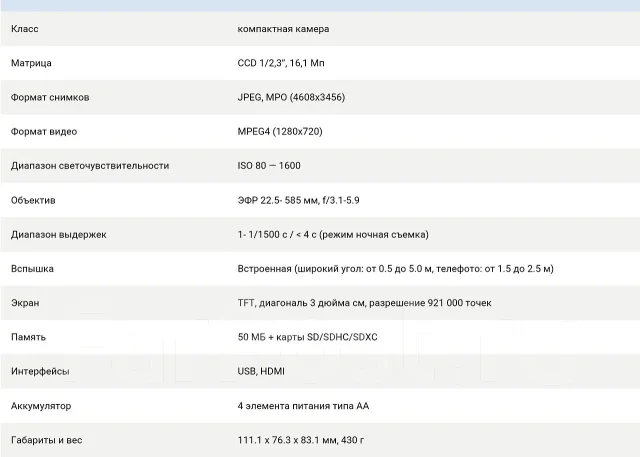Select the 'Матрица' row label
The width and height of the screenshot is (640, 457).
click(31, 63)
